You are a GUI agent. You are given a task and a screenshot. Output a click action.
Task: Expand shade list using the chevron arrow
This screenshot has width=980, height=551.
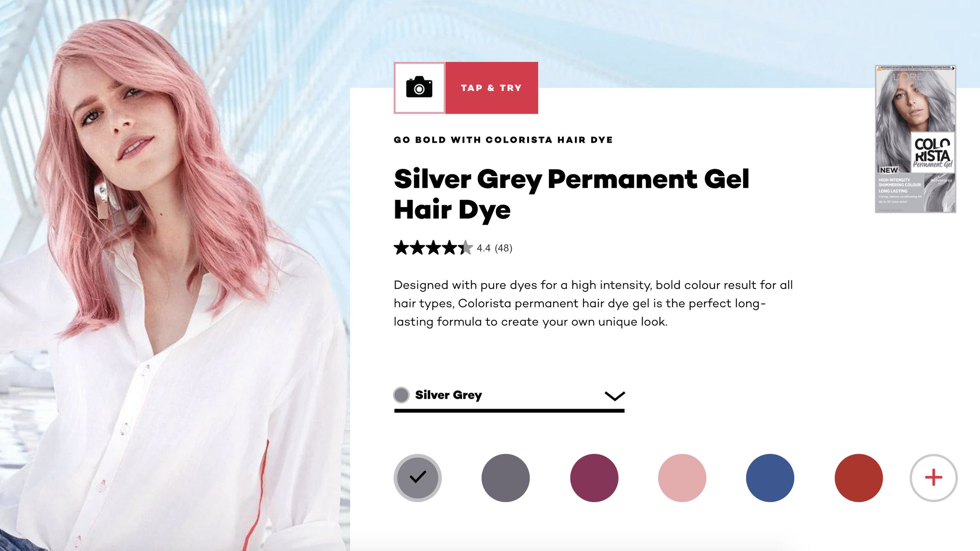[x=614, y=396]
